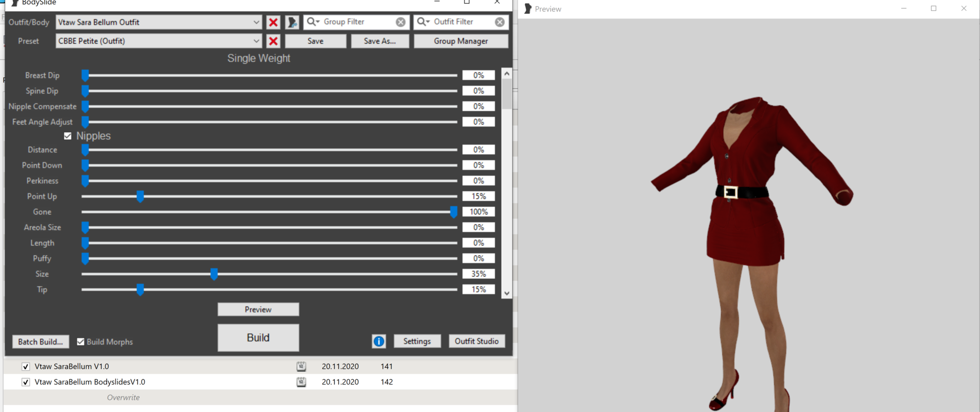Click the Point Up 15% value field
Image resolution: width=980 pixels, height=412 pixels.
[x=479, y=196]
